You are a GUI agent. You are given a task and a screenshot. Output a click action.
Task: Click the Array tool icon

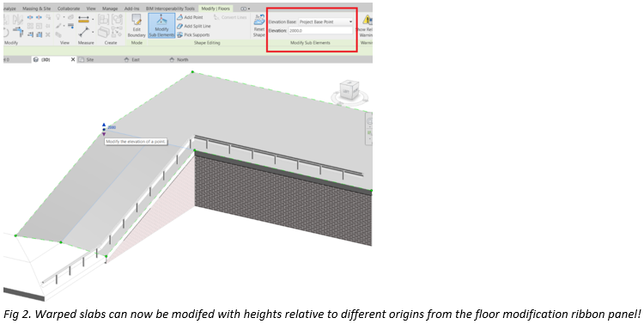[30, 26]
